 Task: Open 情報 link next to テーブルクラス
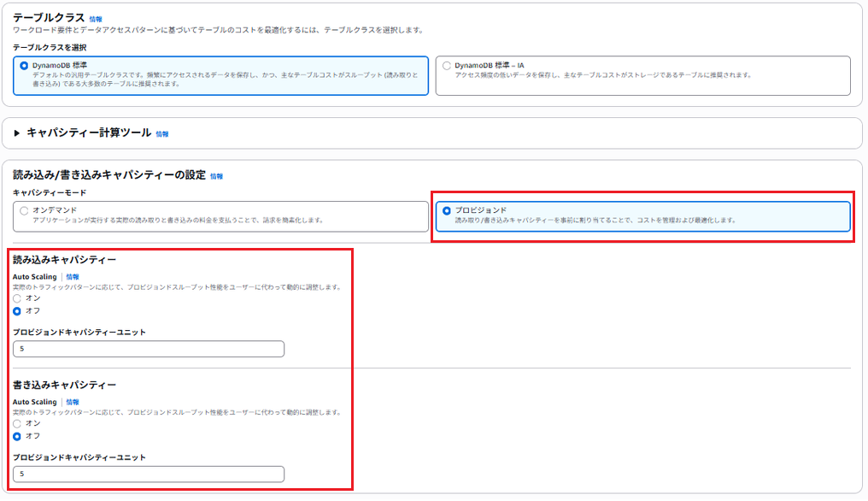(96, 20)
